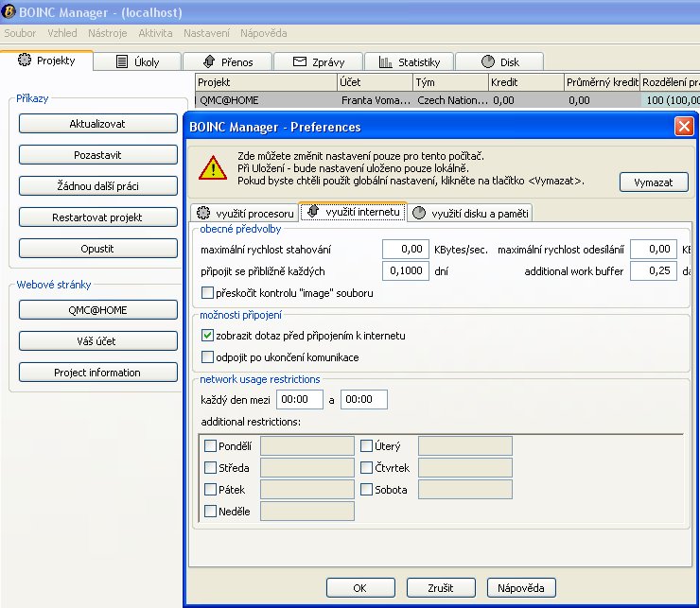Sort by the Tým column header

click(451, 82)
